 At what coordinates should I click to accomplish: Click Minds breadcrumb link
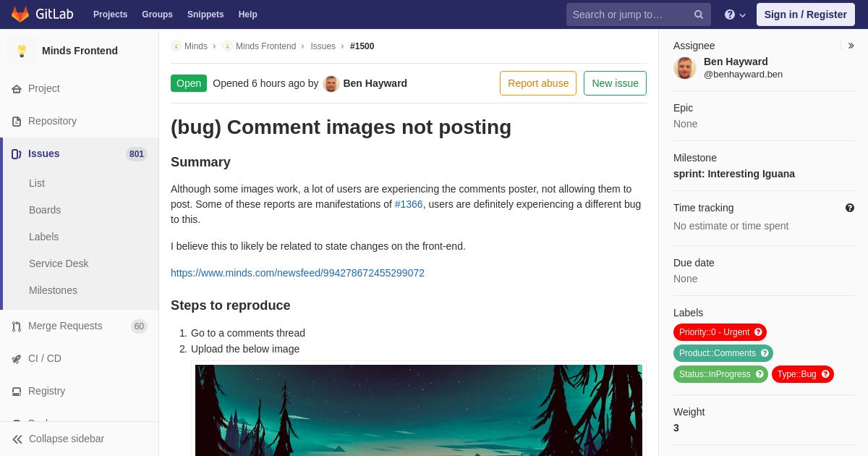point(196,46)
